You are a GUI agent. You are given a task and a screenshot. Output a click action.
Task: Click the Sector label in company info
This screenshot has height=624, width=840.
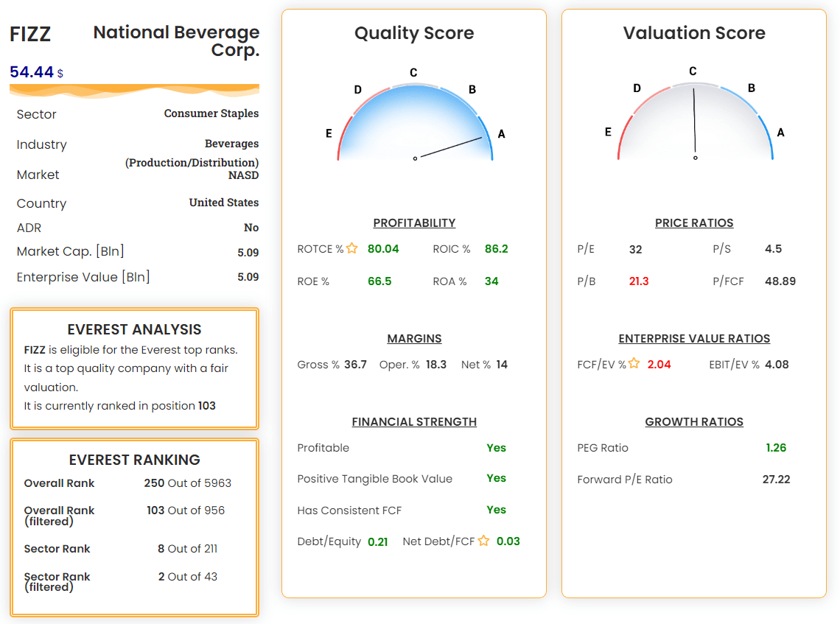[36, 114]
